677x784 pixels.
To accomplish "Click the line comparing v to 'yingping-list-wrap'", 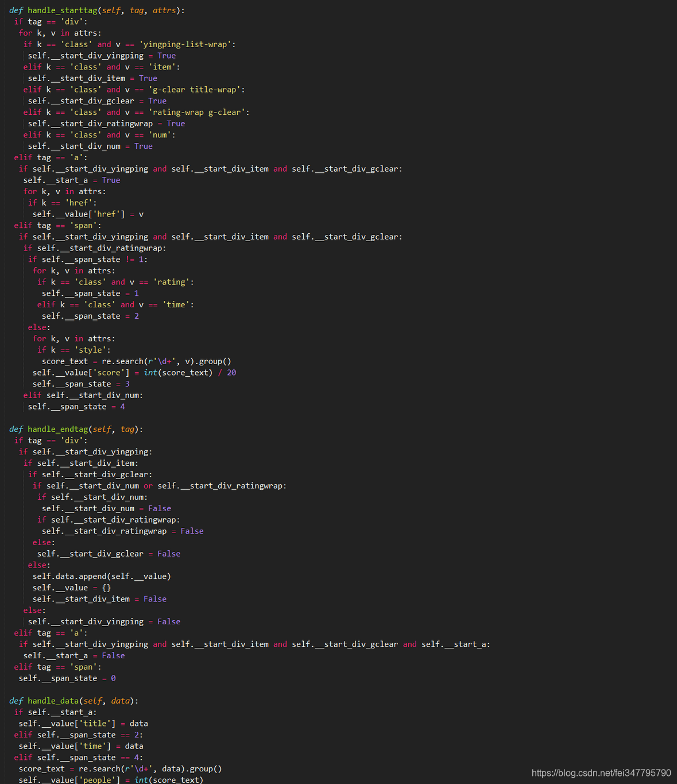I will pyautogui.click(x=129, y=44).
